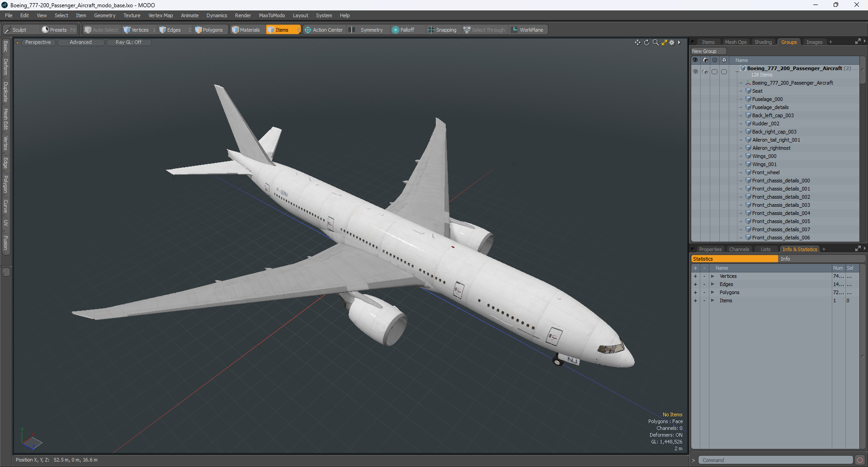
Task: Expand the Vertices statistics row
Action: pos(712,276)
